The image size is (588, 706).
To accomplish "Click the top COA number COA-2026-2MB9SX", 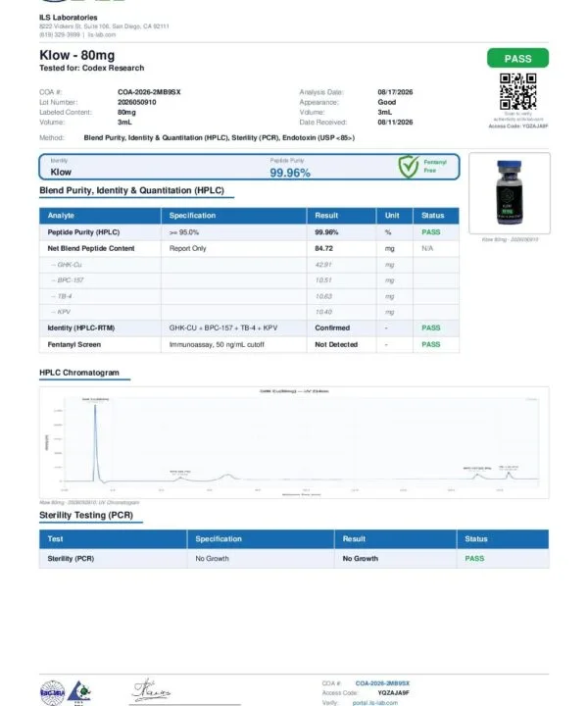I will click(x=149, y=92).
